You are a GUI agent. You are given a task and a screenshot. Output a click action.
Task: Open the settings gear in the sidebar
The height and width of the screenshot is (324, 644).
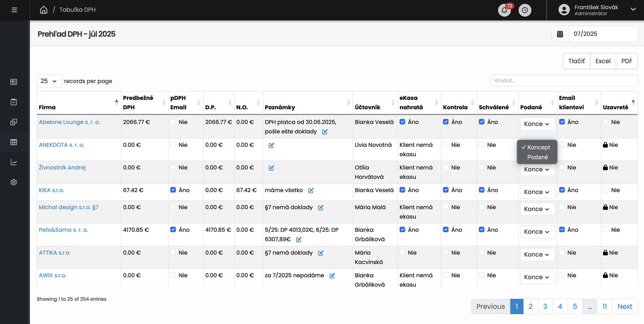coord(14,182)
